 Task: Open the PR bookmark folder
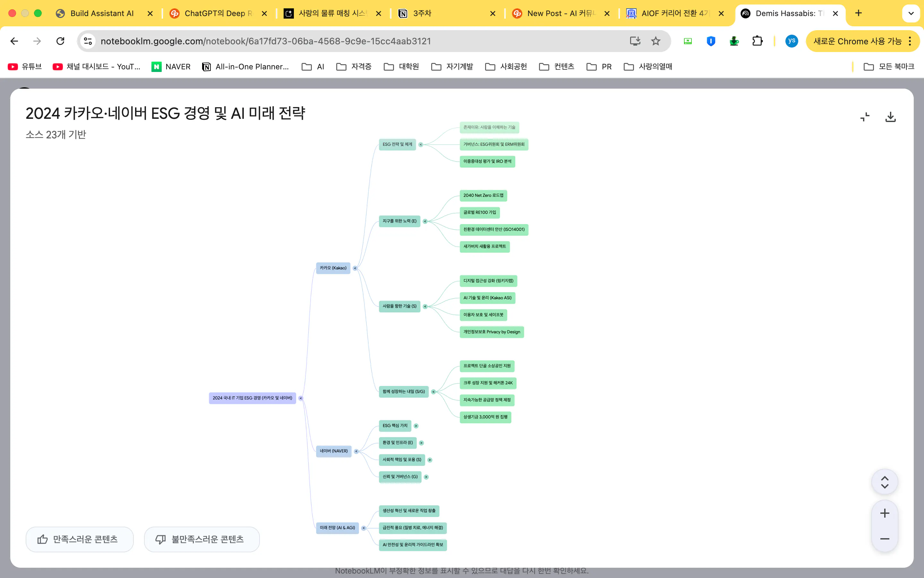(599, 66)
